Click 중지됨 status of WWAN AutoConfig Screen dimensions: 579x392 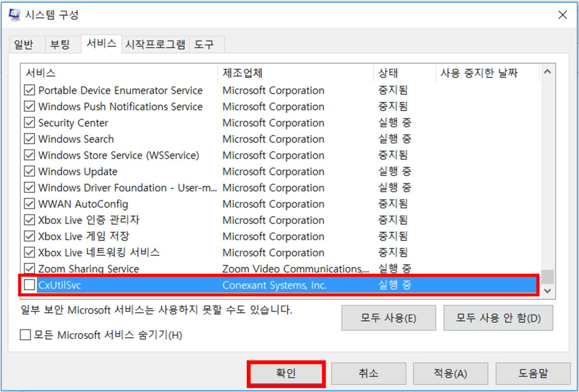[x=393, y=204]
